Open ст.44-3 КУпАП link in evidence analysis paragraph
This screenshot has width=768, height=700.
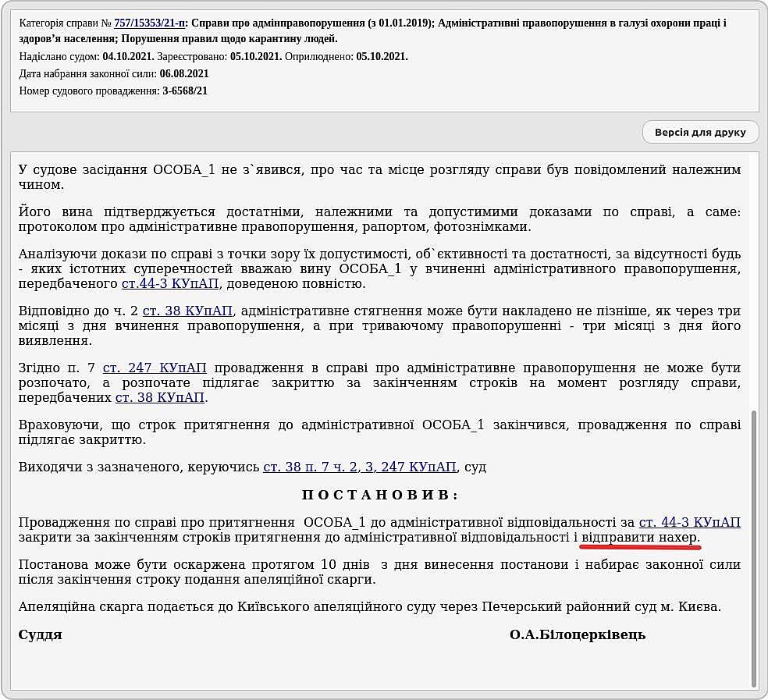point(170,283)
